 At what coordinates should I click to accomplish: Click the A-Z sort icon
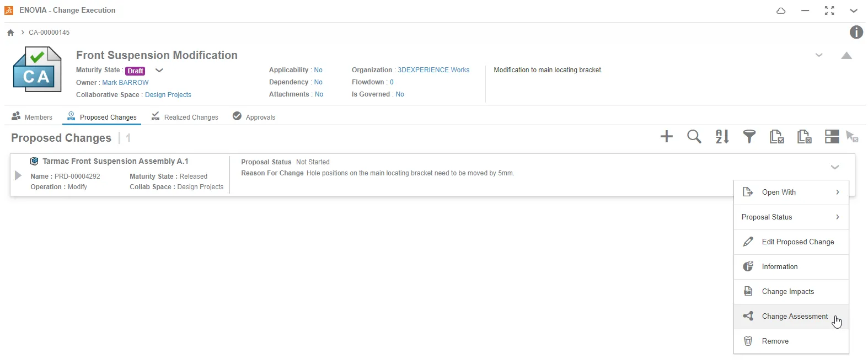(x=722, y=137)
